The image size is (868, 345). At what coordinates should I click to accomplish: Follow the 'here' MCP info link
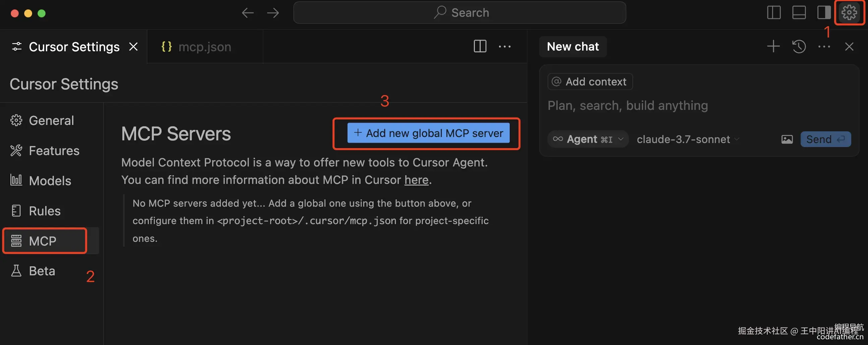click(417, 180)
